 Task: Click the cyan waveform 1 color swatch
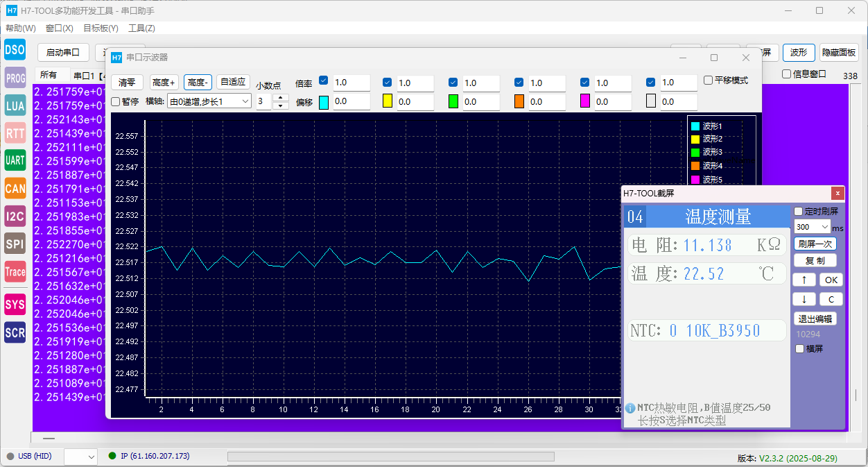coord(324,101)
